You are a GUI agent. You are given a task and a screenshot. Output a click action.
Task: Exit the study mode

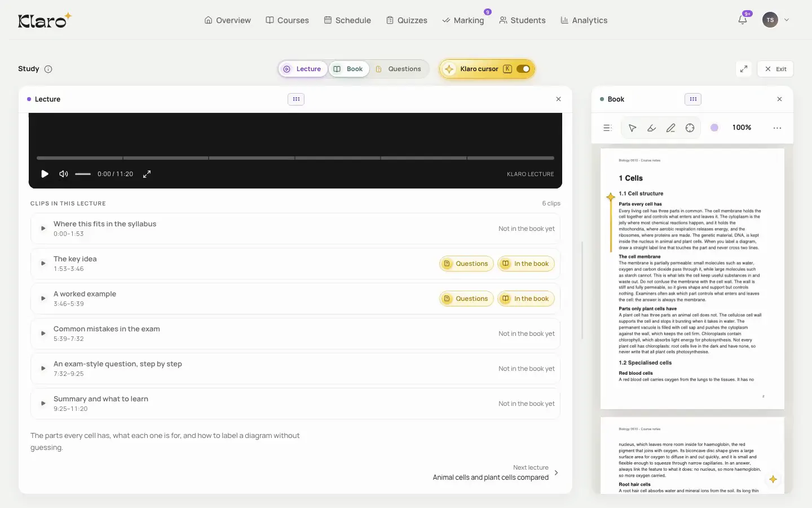coord(775,69)
